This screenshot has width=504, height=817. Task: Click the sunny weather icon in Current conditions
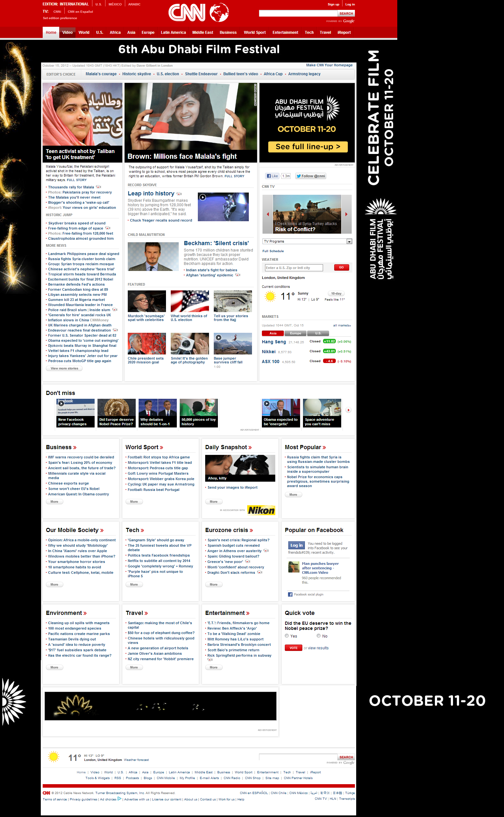(x=270, y=296)
